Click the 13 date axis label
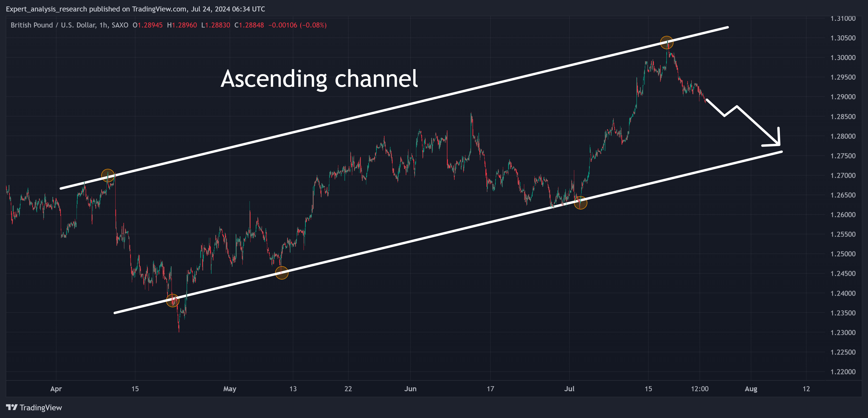The width and height of the screenshot is (868, 418). coord(293,389)
